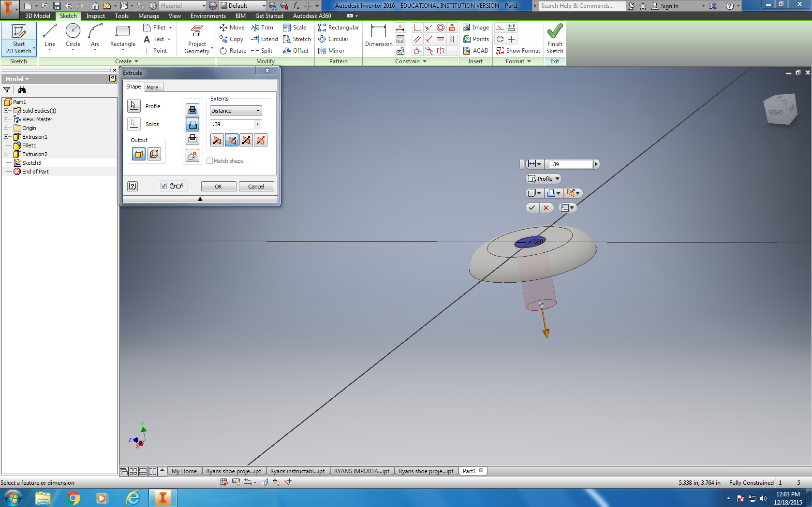Open the Extents Distance dropdown
This screenshot has width=812, height=507.
[x=236, y=111]
